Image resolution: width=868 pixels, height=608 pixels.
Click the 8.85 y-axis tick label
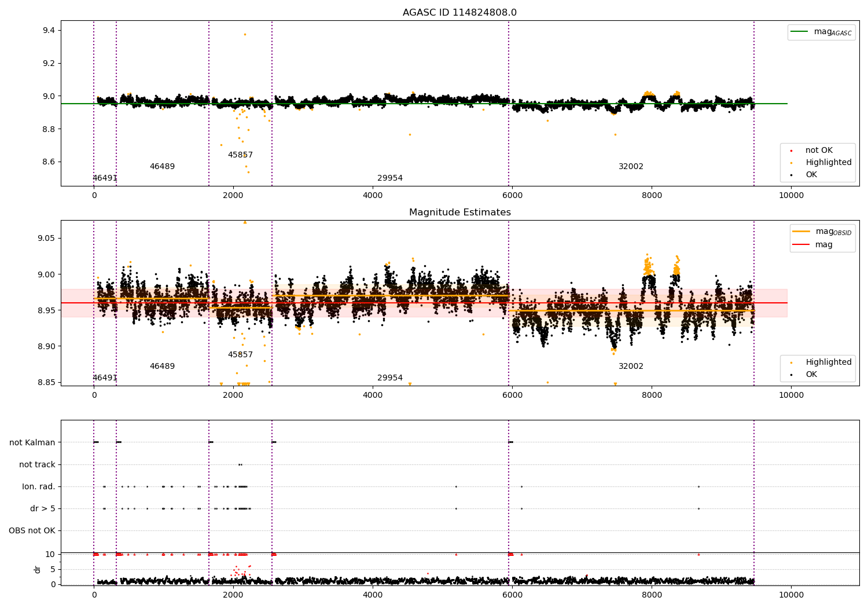(46, 382)
